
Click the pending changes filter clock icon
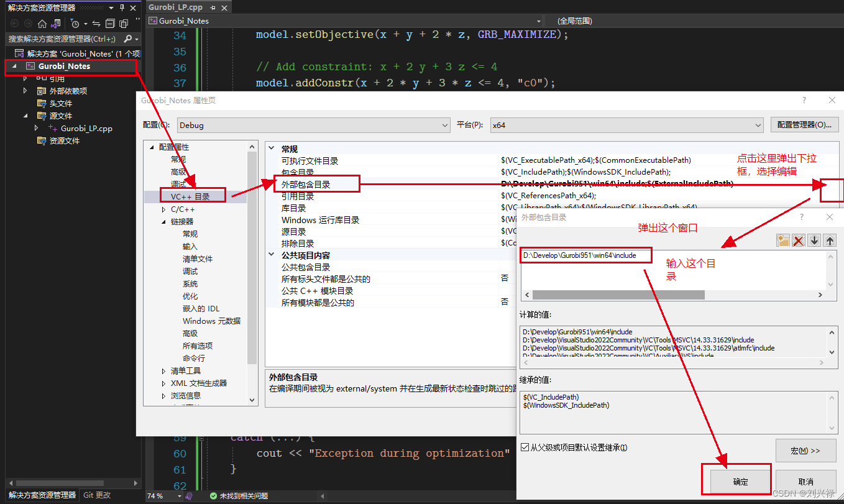pyautogui.click(x=75, y=24)
